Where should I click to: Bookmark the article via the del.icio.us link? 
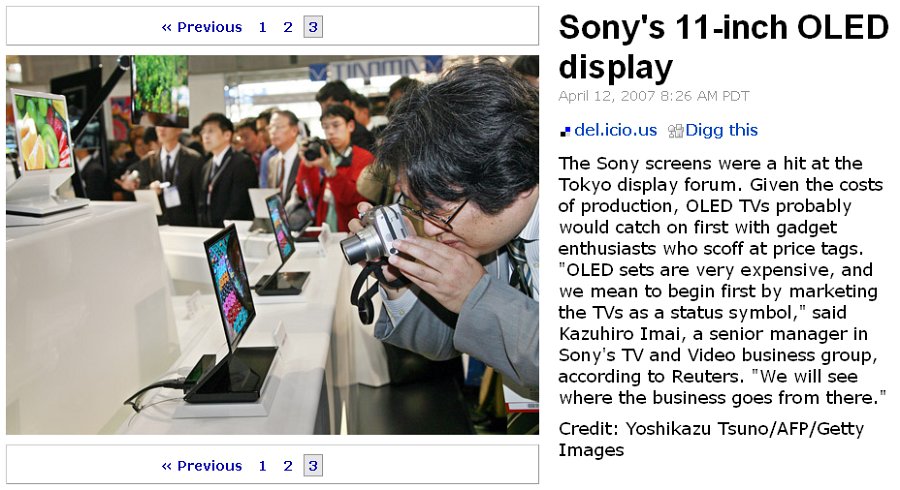point(615,130)
